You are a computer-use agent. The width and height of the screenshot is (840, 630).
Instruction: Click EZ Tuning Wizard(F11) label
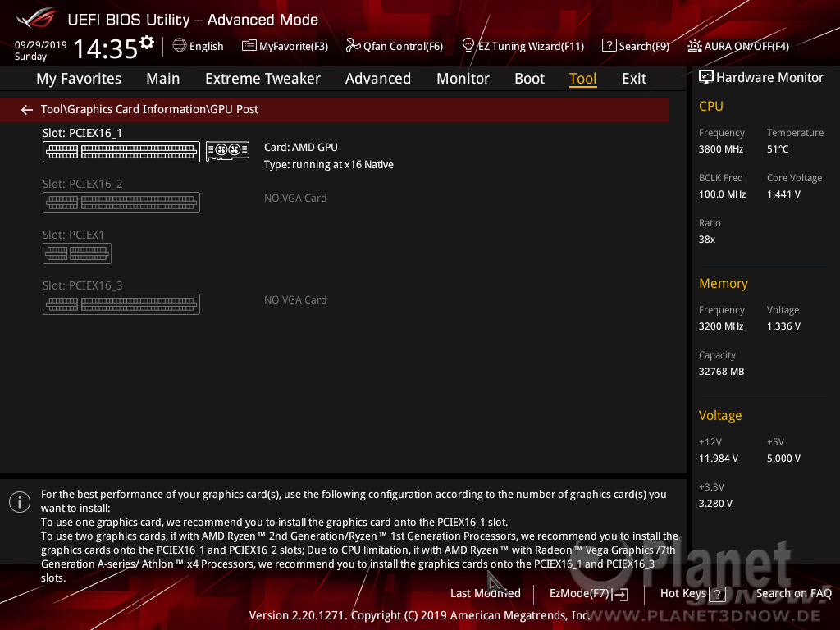(531, 47)
